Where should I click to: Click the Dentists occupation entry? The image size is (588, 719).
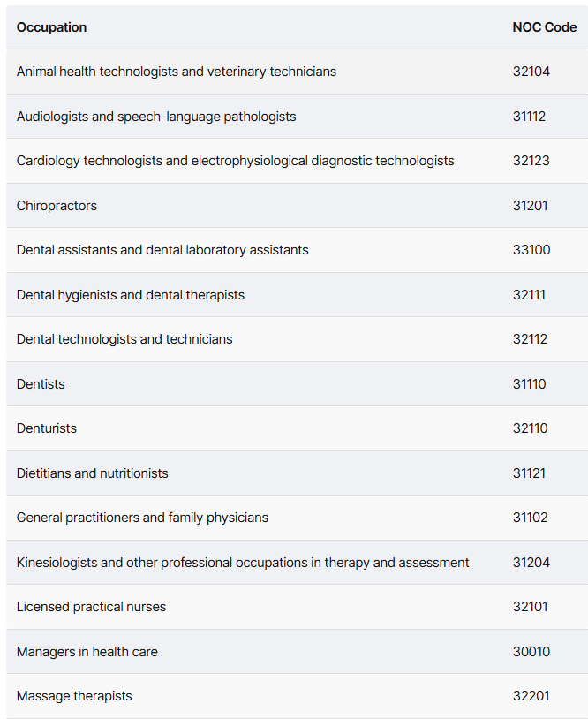(41, 384)
